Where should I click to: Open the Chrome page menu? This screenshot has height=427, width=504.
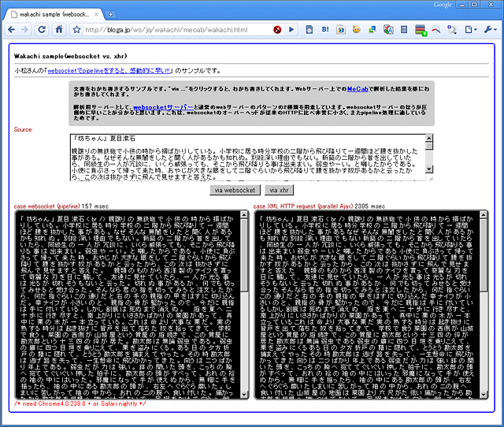coord(471,30)
